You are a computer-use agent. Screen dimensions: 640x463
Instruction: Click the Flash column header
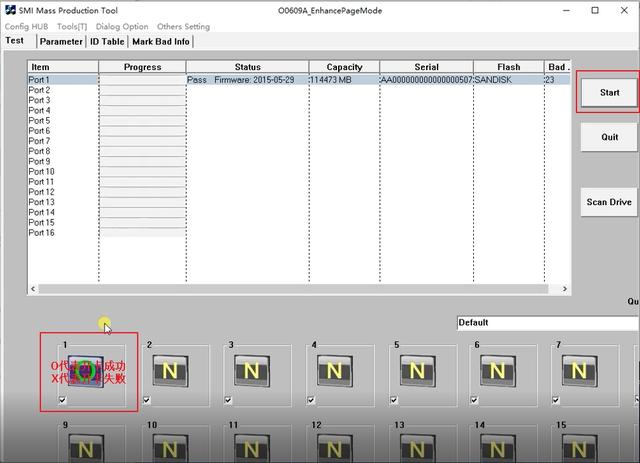(509, 67)
